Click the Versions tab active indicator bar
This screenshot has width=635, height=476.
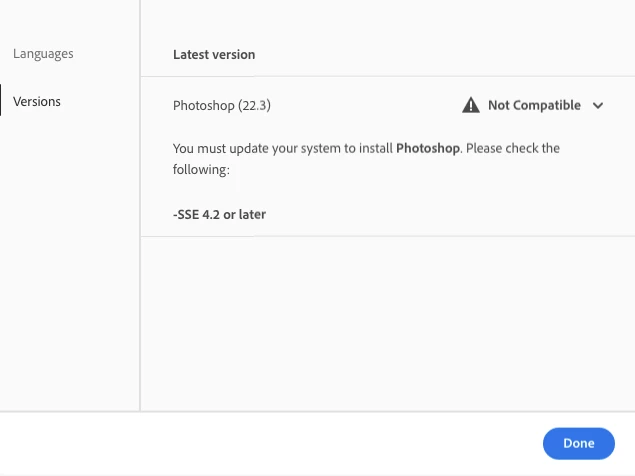point(1,100)
